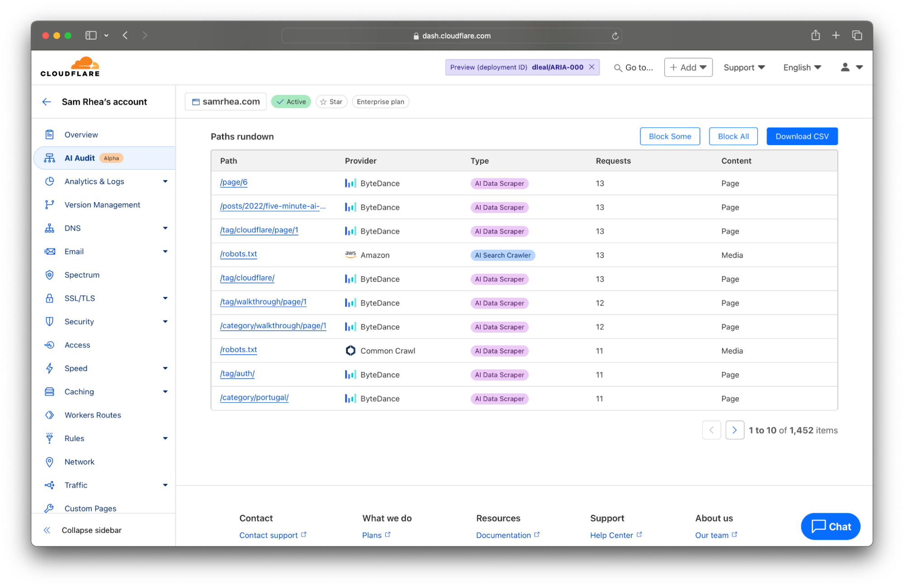Open the Add dropdown button
The image size is (904, 588).
pos(688,67)
